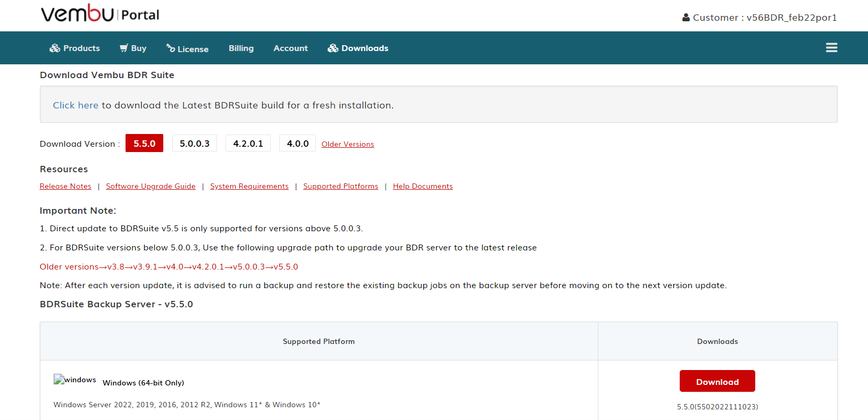
Task: Click the Windows Server 2022, 2019 versions text
Action: (187, 405)
